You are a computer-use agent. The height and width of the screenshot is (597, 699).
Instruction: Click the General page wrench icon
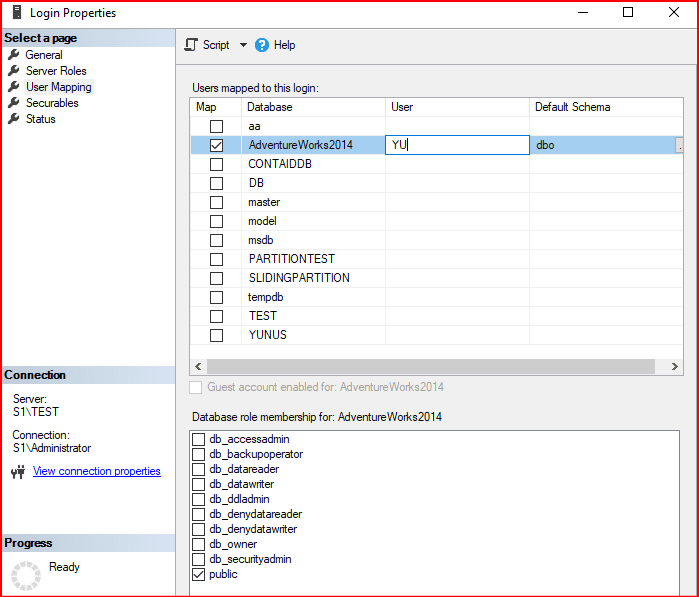point(14,55)
